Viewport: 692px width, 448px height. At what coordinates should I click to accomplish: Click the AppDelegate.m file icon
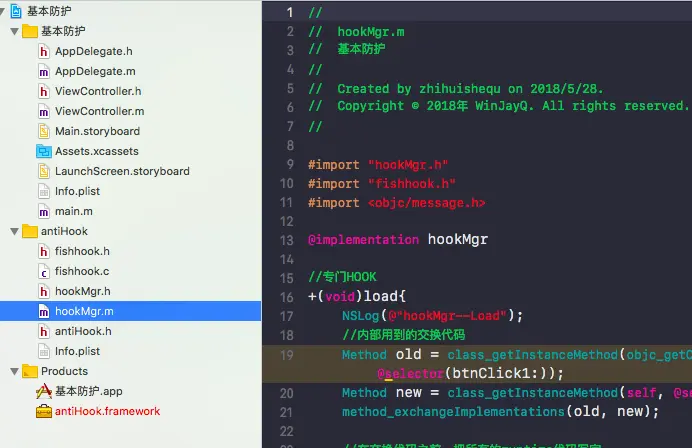pyautogui.click(x=44, y=72)
